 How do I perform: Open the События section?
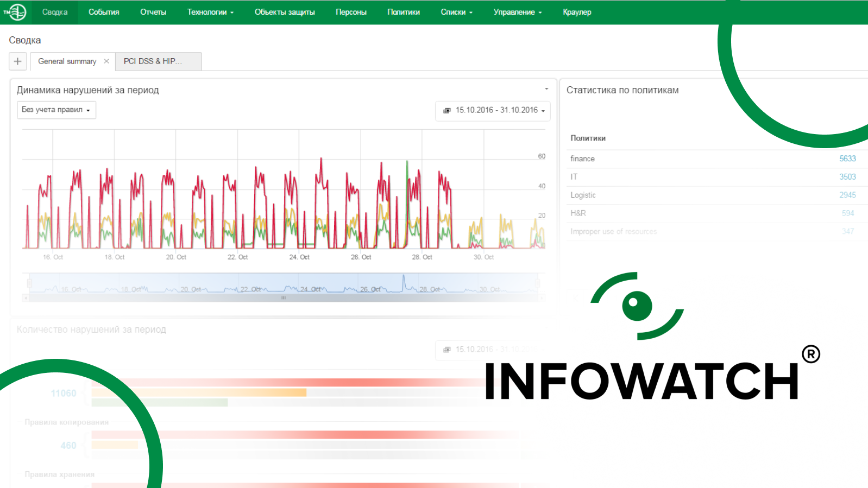(104, 12)
